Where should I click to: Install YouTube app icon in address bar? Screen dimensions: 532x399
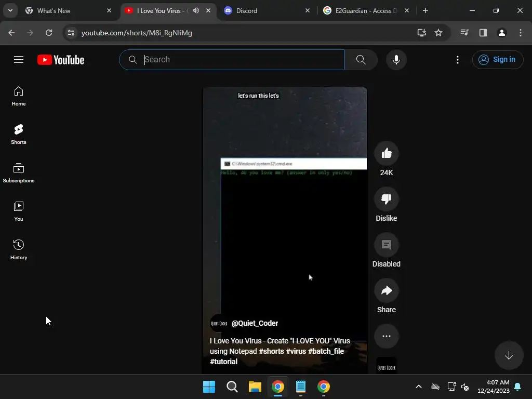[x=422, y=33]
